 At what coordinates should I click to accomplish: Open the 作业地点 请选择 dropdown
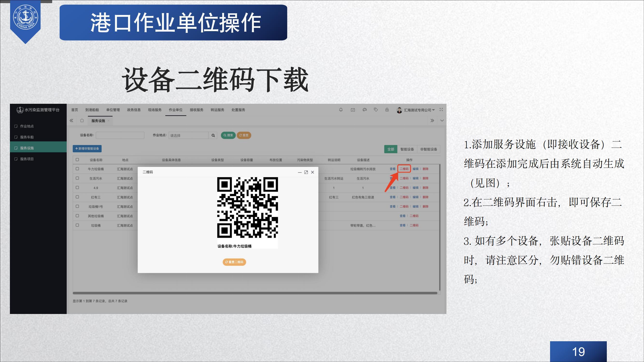click(189, 135)
